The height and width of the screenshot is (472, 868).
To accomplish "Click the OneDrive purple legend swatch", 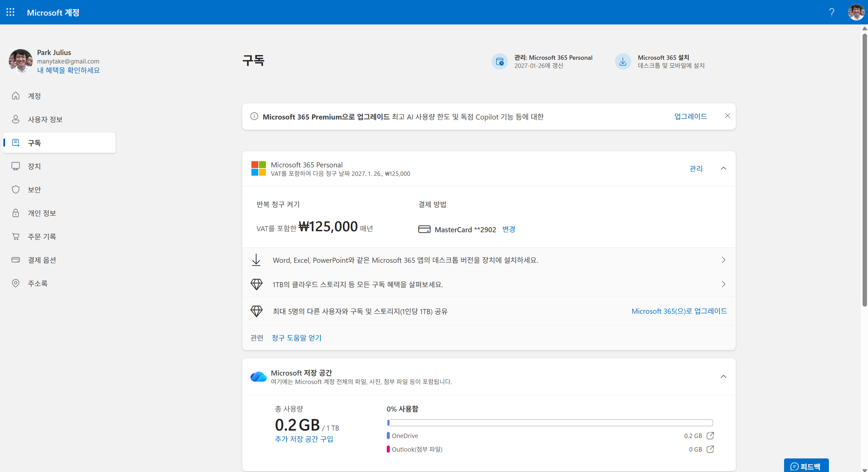I will tap(388, 436).
